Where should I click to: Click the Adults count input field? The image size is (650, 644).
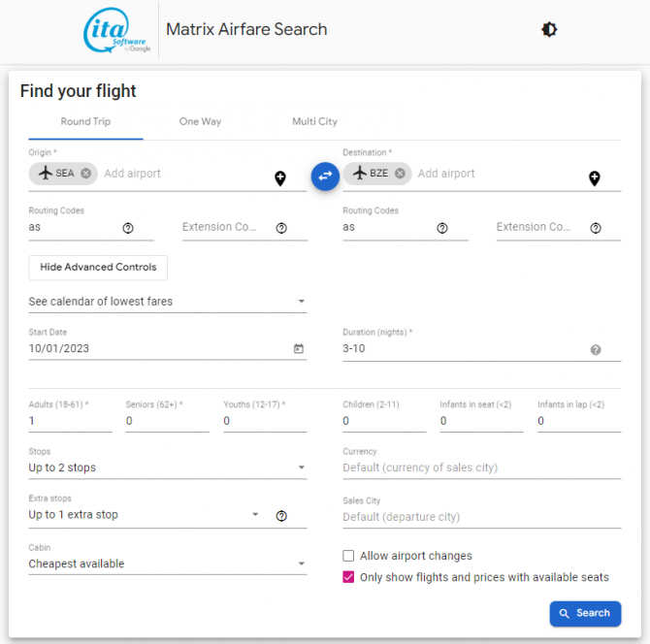coord(70,421)
